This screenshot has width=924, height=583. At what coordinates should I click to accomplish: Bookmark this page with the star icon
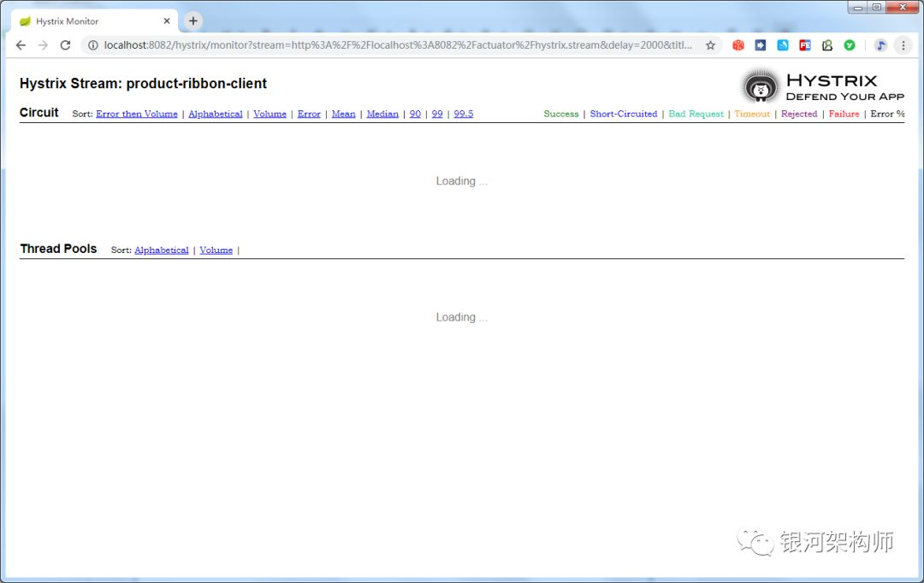coord(711,45)
